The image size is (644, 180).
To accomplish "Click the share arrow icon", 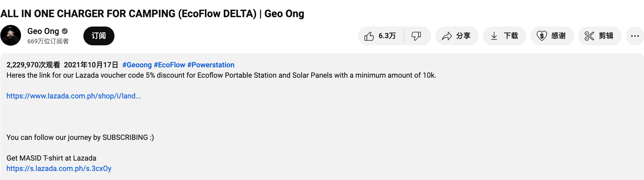I will point(447,36).
